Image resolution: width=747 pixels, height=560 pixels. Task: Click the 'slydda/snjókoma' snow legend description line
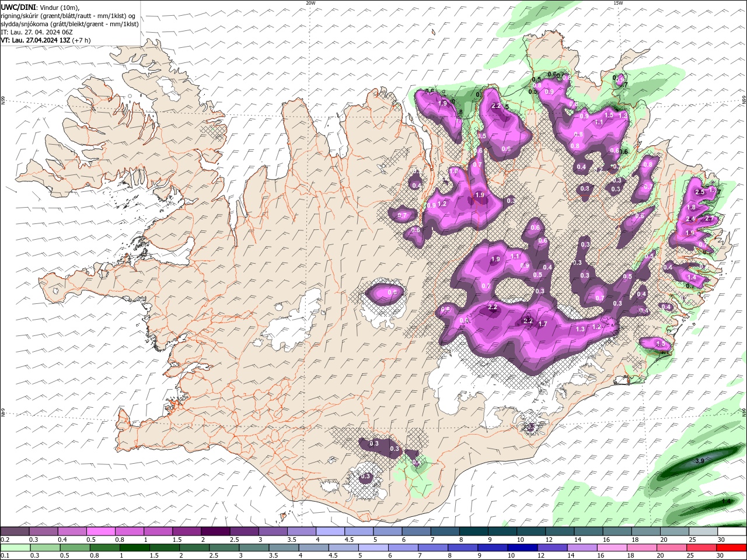[70, 23]
